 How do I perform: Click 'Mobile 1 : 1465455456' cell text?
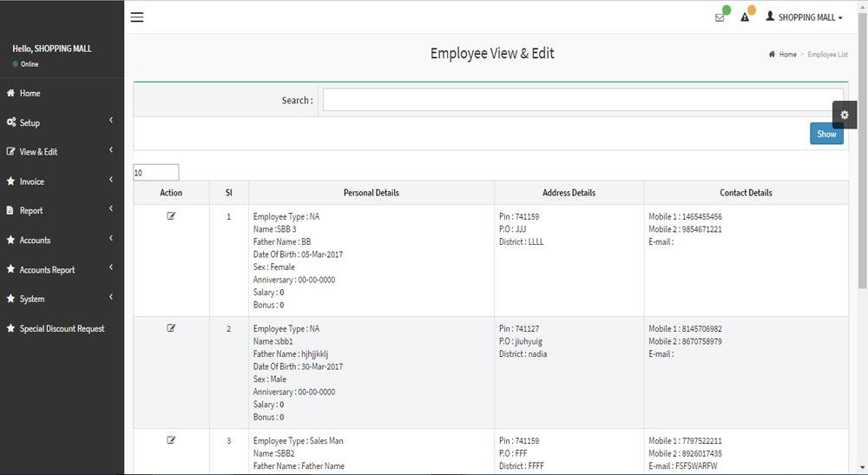[x=686, y=216]
